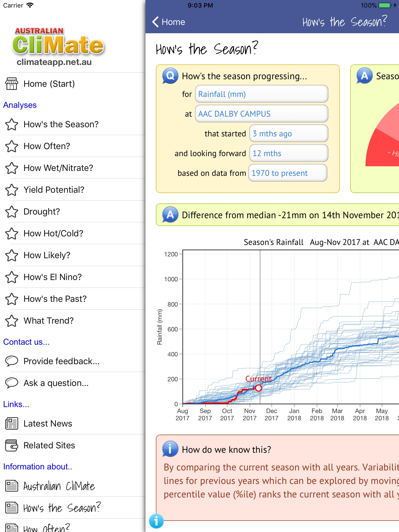Image resolution: width=399 pixels, height=532 pixels.
Task: Tap the wallet icon beside Related Sites
Action: pos(12,445)
